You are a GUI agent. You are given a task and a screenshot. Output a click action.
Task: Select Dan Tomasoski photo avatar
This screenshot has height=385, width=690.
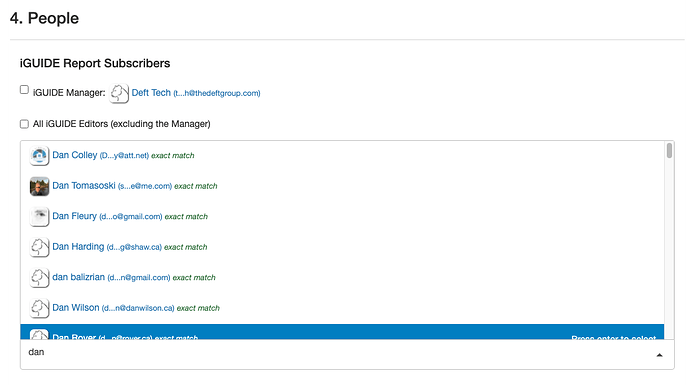pos(39,186)
